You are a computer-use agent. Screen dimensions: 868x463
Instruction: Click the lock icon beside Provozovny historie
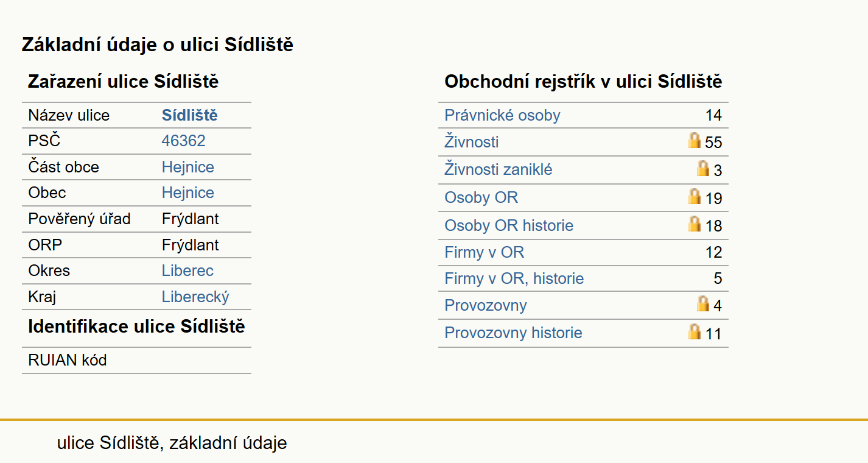point(695,331)
